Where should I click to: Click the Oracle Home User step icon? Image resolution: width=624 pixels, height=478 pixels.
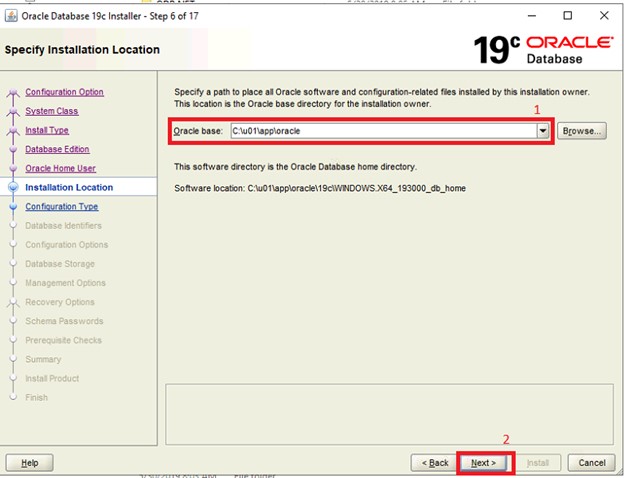point(13,169)
